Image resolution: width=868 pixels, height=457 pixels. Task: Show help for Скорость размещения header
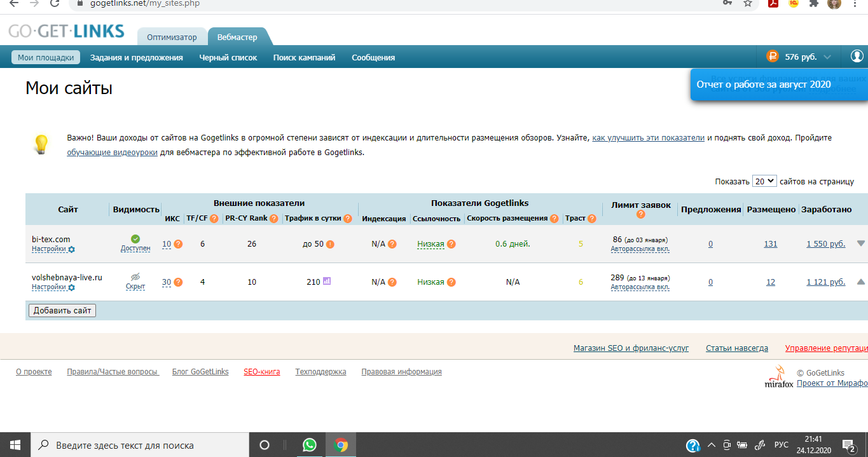click(x=554, y=219)
